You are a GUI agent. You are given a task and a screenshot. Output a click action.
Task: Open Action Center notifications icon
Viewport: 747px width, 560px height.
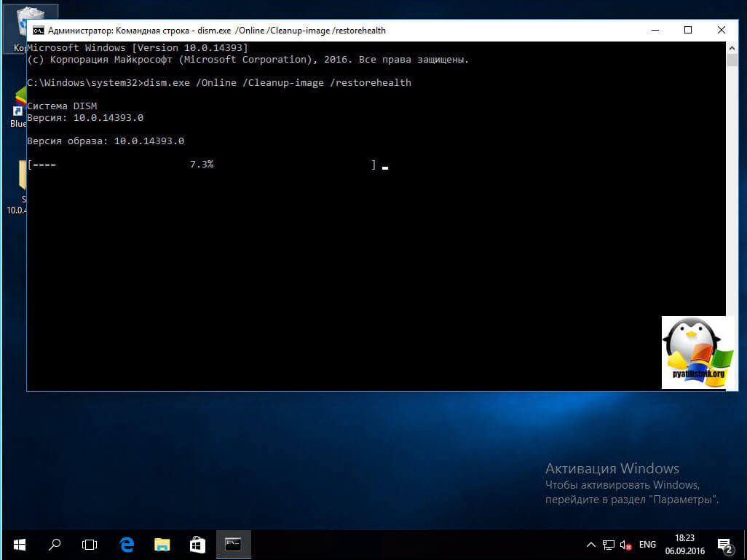click(724, 545)
